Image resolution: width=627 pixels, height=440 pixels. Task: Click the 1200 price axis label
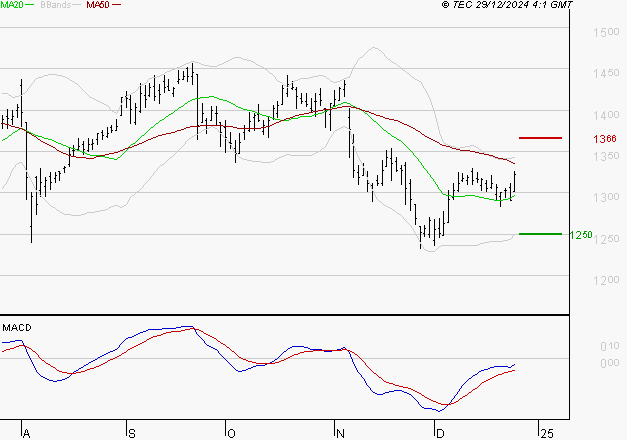click(x=606, y=280)
